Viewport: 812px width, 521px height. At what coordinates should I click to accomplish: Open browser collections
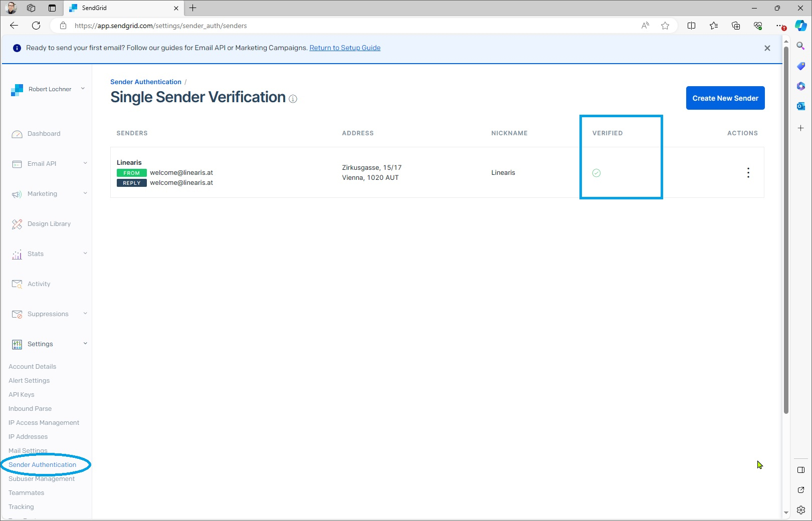[735, 26]
